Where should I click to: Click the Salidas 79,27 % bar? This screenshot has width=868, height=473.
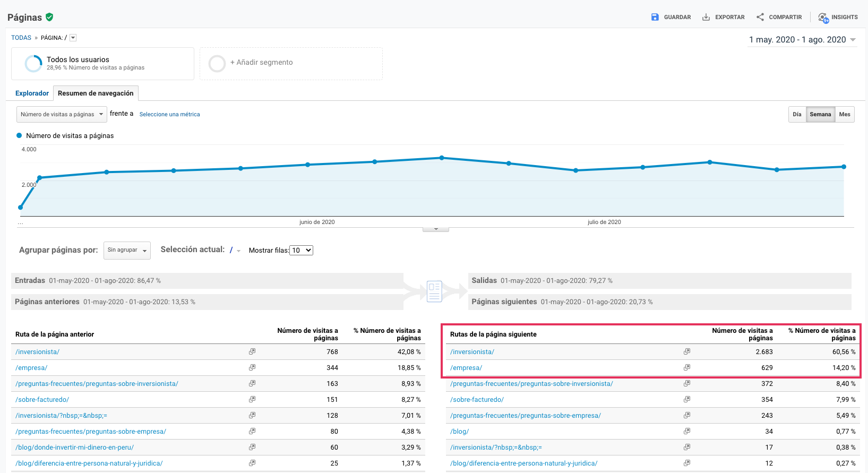(x=659, y=280)
